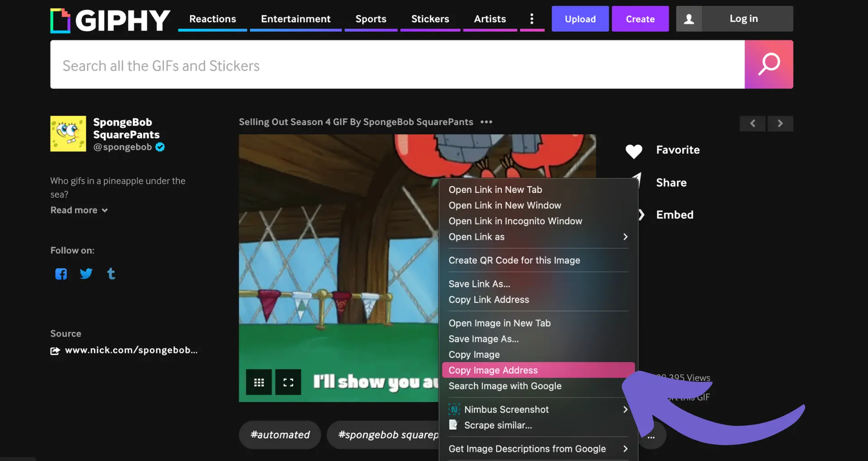Image resolution: width=868 pixels, height=461 pixels.
Task: Select Open Image in New Tab
Action: click(538, 323)
